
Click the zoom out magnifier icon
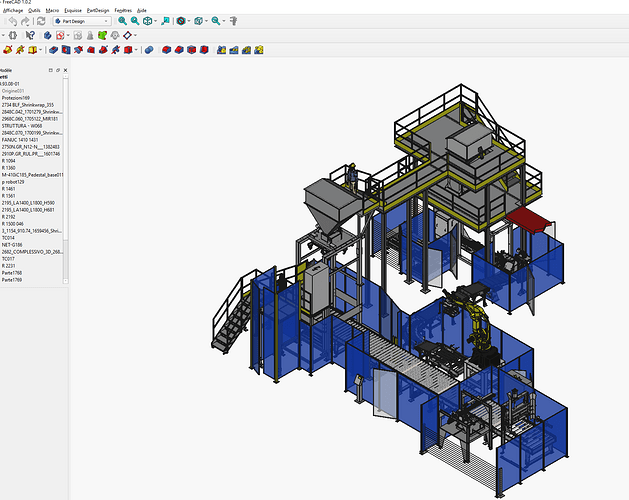tap(216, 21)
